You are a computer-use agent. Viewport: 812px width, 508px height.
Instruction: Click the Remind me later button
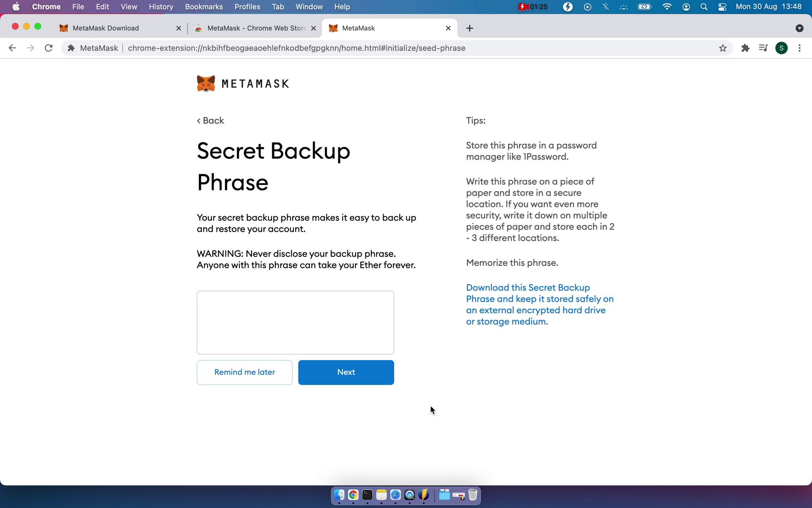tap(245, 372)
